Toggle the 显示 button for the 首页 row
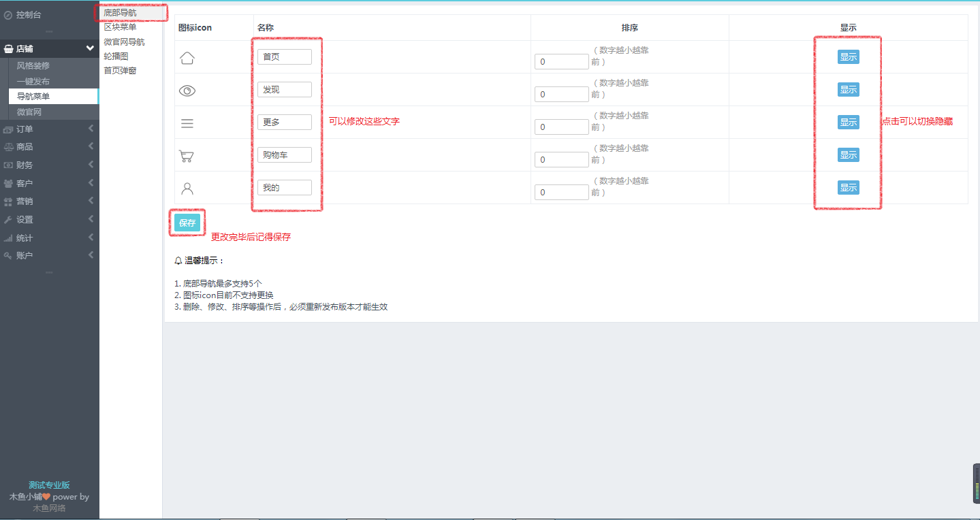 [848, 57]
